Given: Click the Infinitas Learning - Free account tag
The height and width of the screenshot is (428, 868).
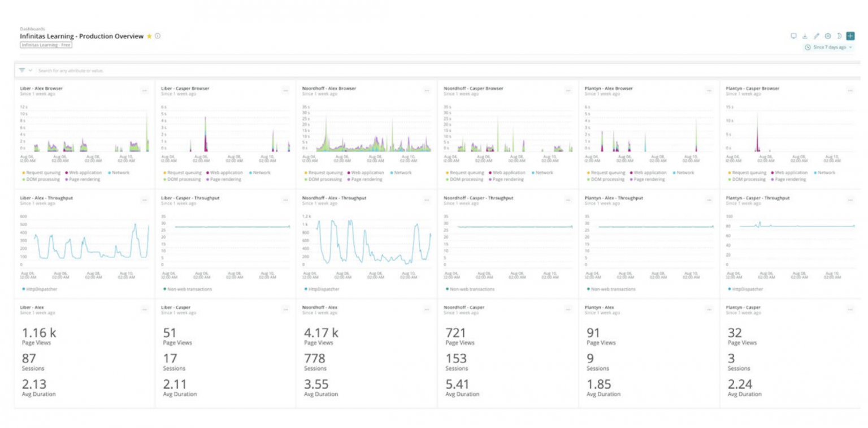Looking at the screenshot, I should coord(46,45).
